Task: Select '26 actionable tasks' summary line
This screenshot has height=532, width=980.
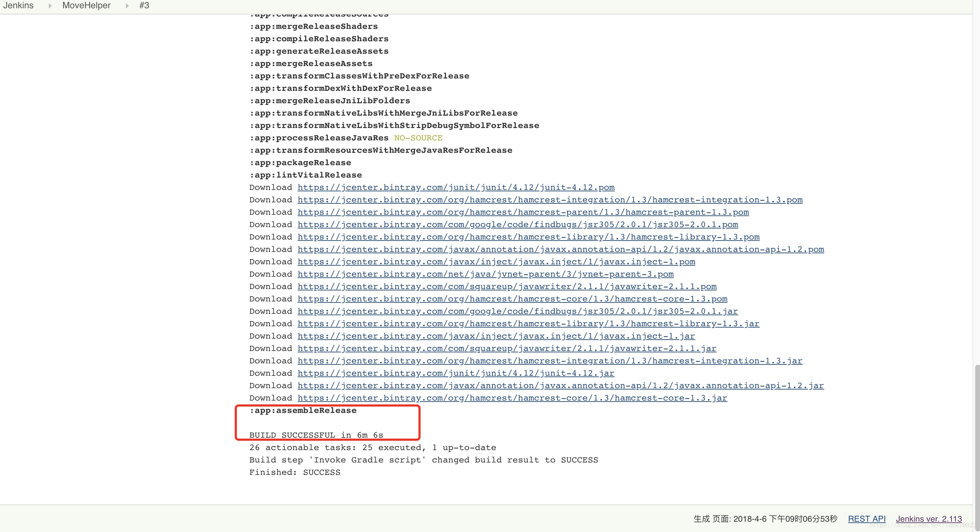Action: coord(373,448)
